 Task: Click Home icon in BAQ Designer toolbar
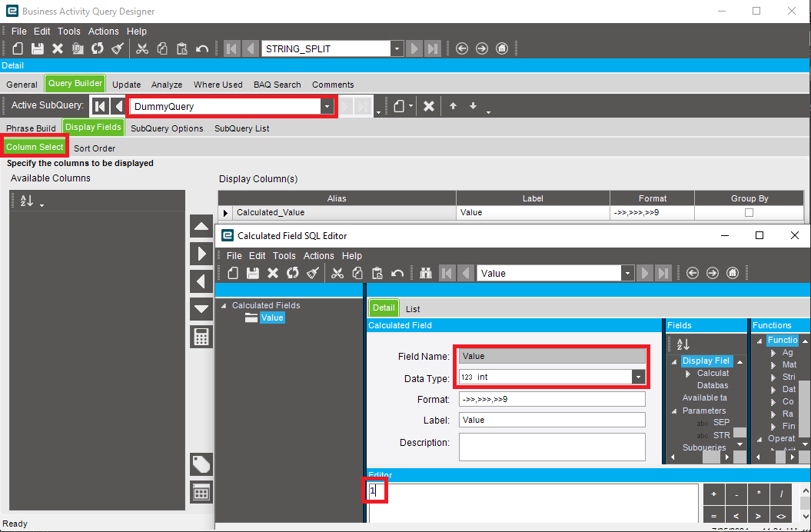(x=502, y=48)
